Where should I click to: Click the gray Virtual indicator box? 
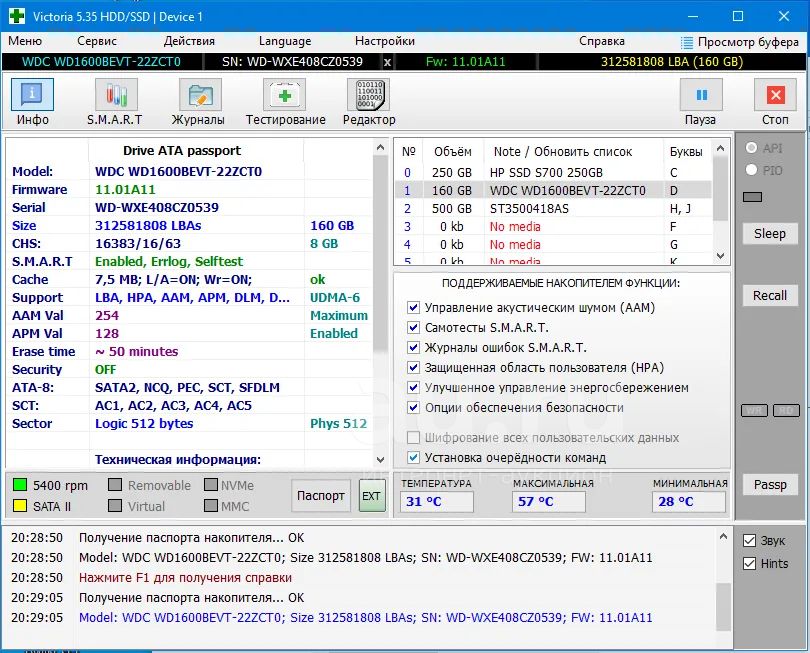(x=115, y=505)
